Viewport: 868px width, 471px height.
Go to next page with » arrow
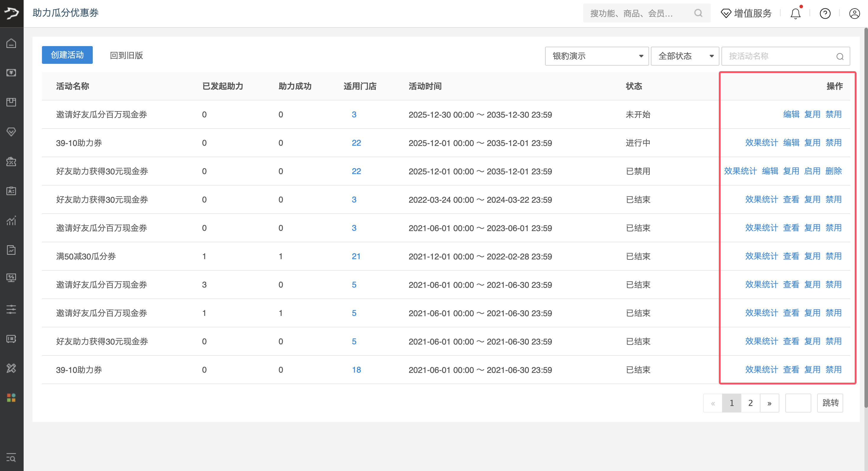click(769, 403)
